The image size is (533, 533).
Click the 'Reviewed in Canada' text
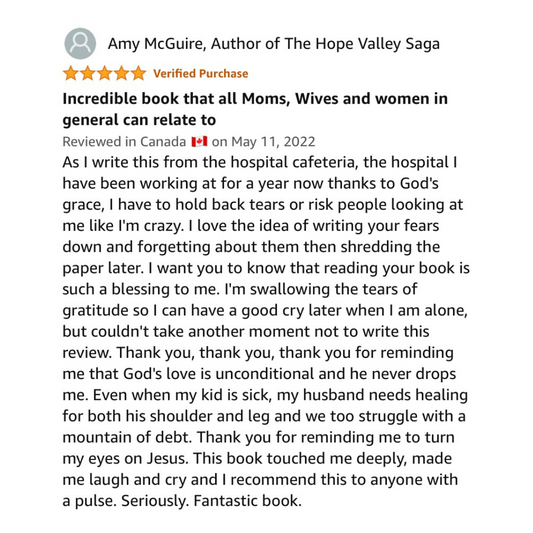point(124,142)
